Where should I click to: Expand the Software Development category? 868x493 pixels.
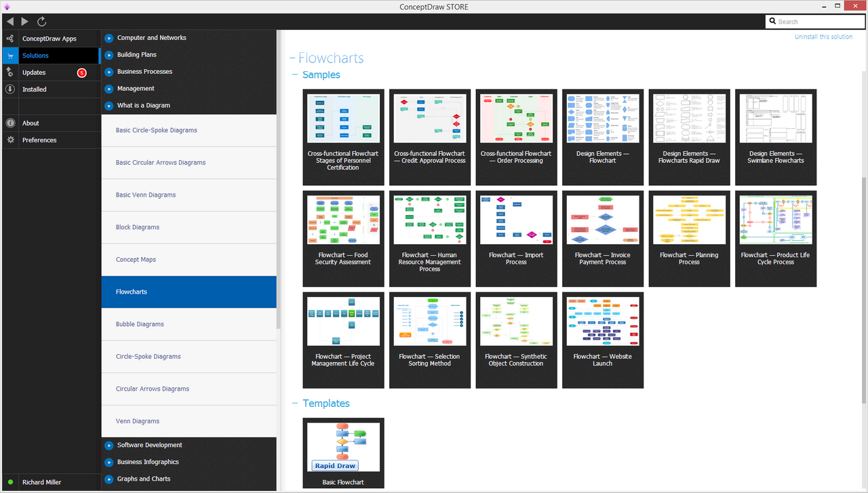click(x=109, y=446)
